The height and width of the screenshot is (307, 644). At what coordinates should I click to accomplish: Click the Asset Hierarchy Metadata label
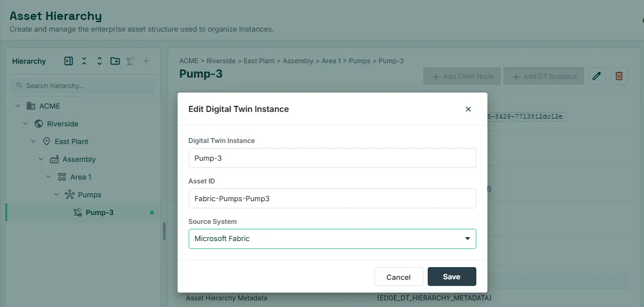coord(226,298)
